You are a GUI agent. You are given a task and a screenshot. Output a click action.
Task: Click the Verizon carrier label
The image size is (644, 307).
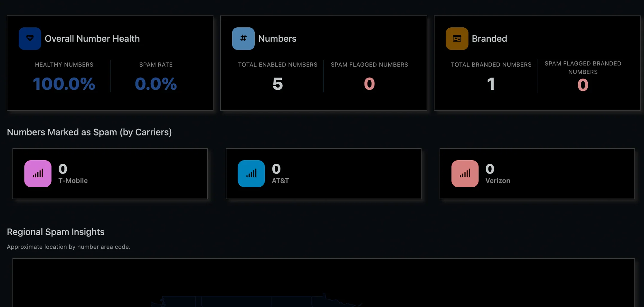[498, 181]
